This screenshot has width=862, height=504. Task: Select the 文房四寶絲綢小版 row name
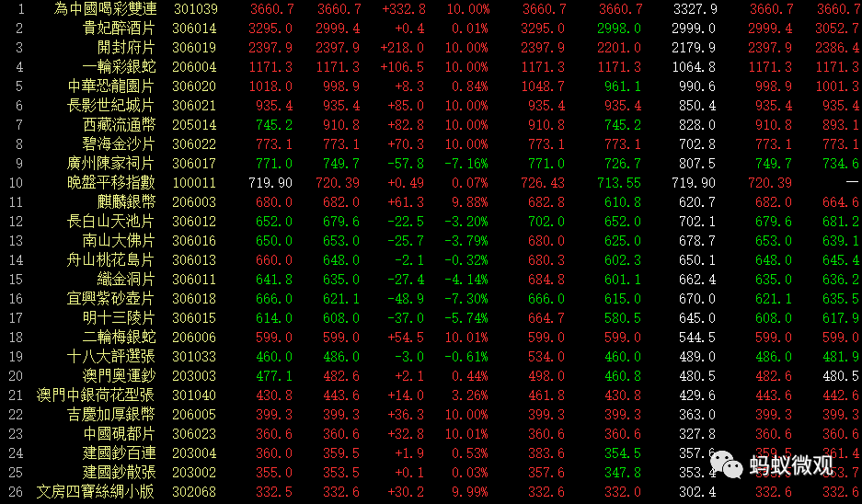(x=97, y=492)
